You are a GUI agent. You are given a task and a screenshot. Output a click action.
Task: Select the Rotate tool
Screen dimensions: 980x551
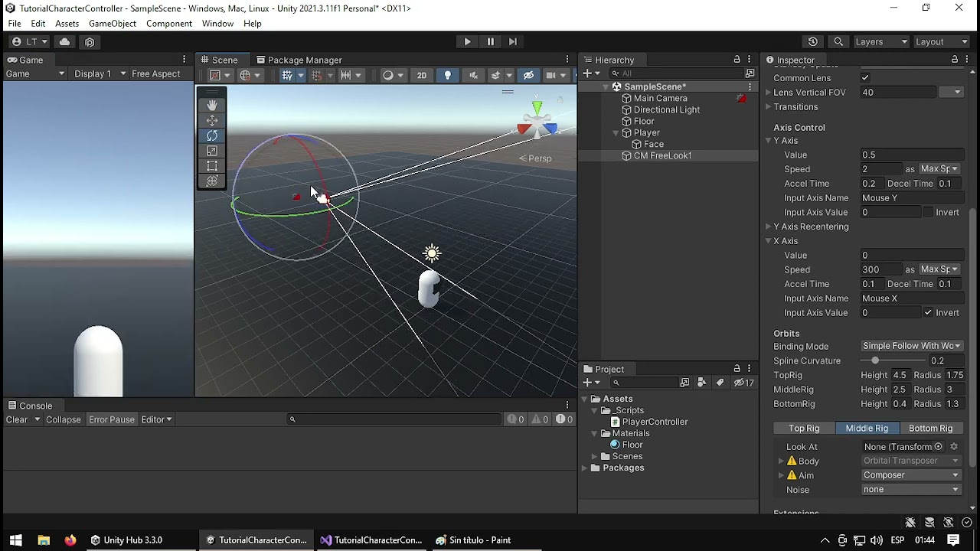click(x=212, y=135)
